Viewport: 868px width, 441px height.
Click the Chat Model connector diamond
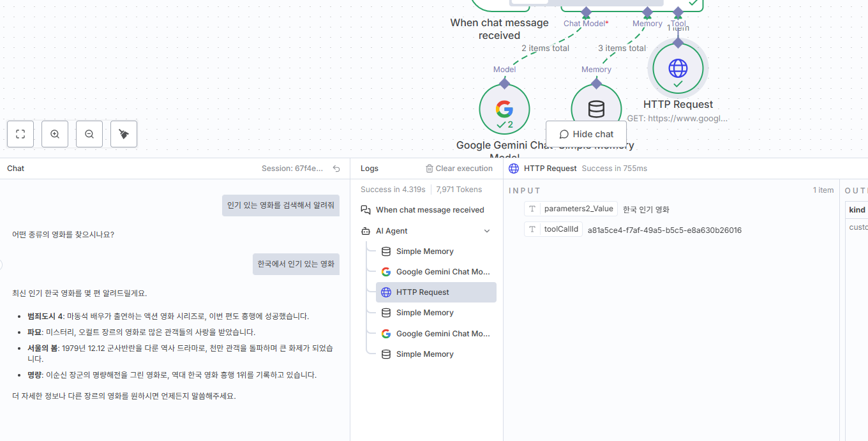coord(586,12)
